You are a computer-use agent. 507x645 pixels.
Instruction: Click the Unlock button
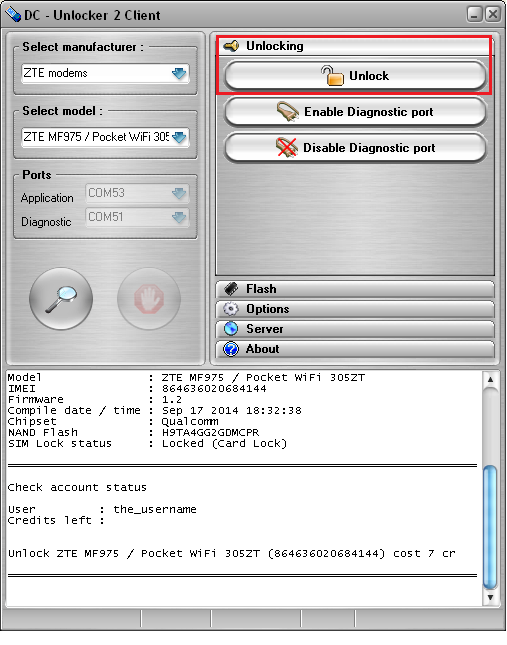point(355,76)
